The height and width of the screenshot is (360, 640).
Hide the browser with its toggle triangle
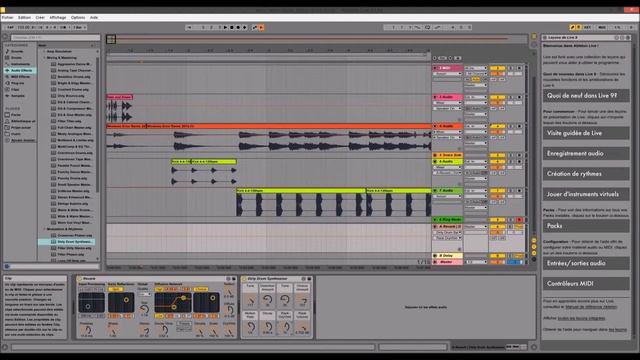[5, 37]
